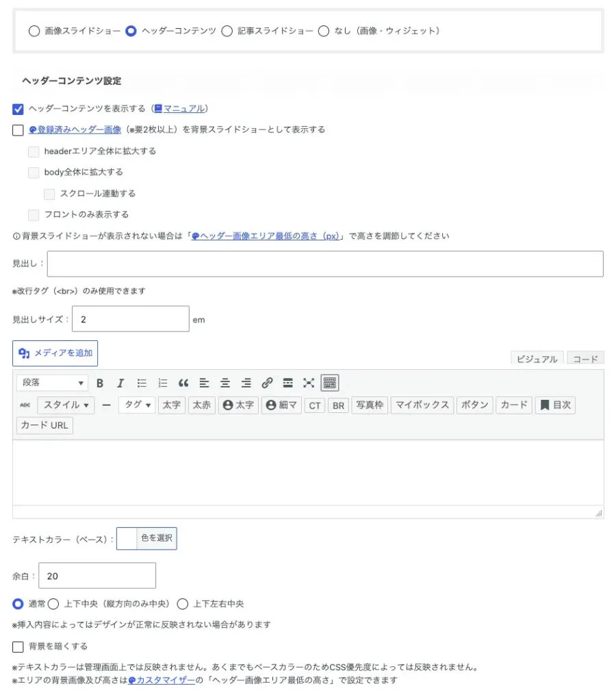Viewport: 616px width, 695px height.
Task: Apply blockquote formatting
Action: click(183, 383)
